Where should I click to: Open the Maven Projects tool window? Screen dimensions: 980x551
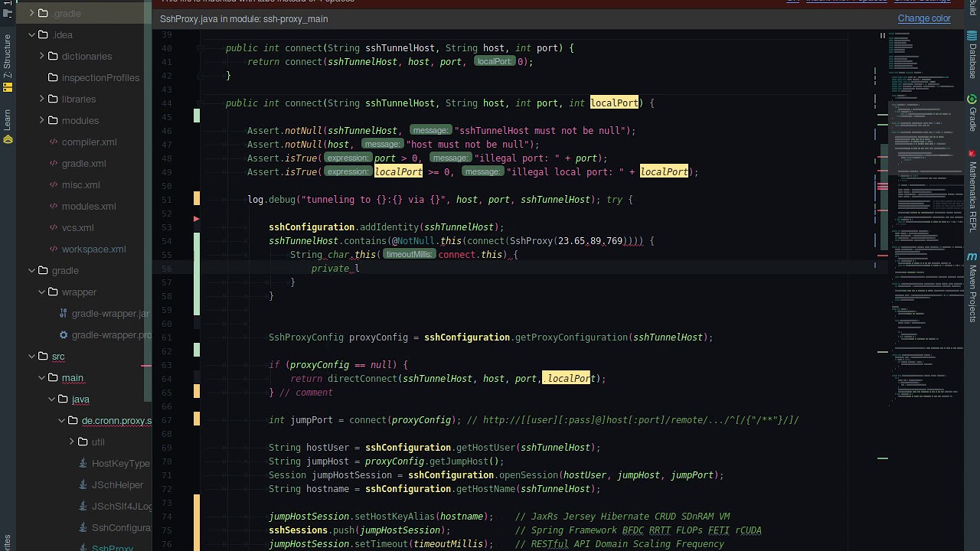pos(972,287)
